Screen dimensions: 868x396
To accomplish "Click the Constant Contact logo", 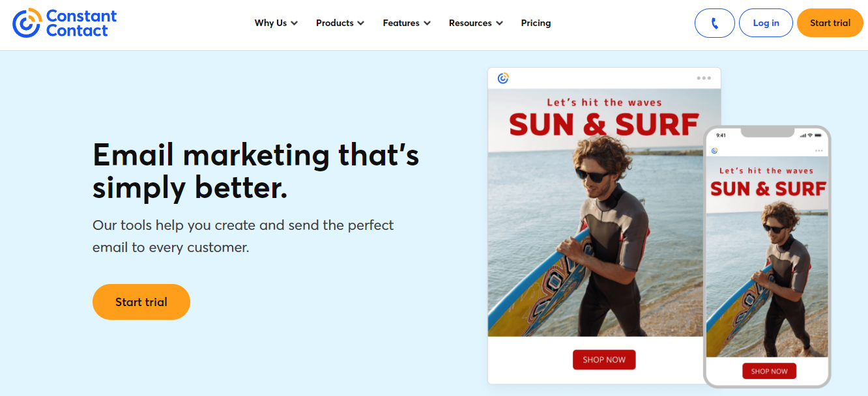I will click(x=65, y=23).
